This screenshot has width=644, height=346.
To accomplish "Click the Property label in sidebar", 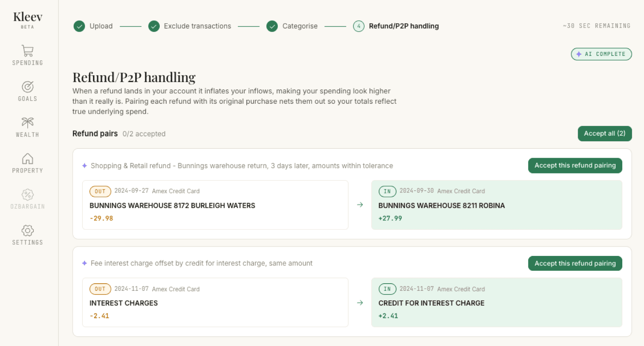I will [x=27, y=171].
